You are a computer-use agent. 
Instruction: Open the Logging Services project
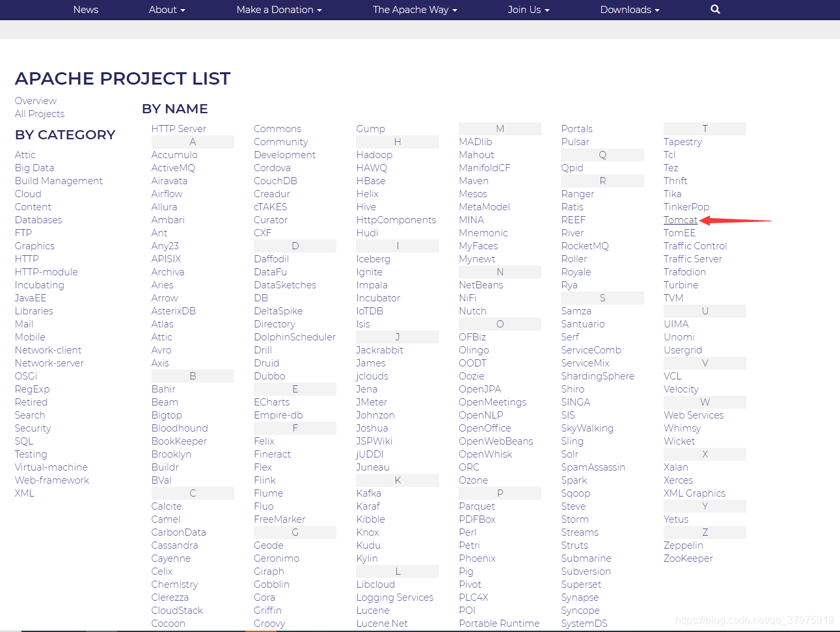tap(395, 598)
